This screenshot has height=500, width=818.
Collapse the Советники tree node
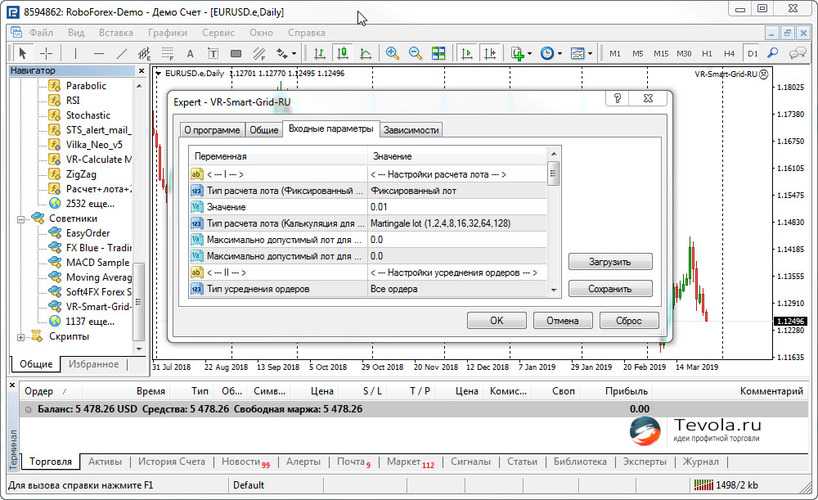[22, 218]
